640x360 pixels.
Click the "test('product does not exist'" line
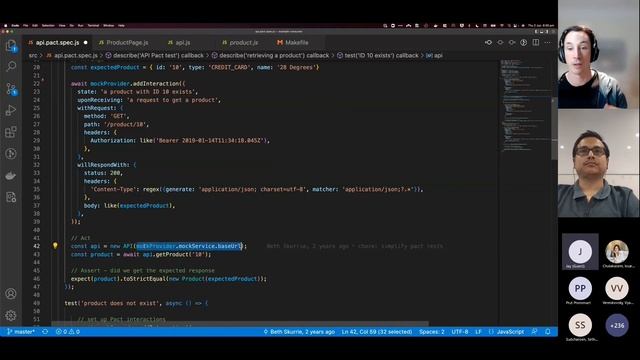point(136,303)
